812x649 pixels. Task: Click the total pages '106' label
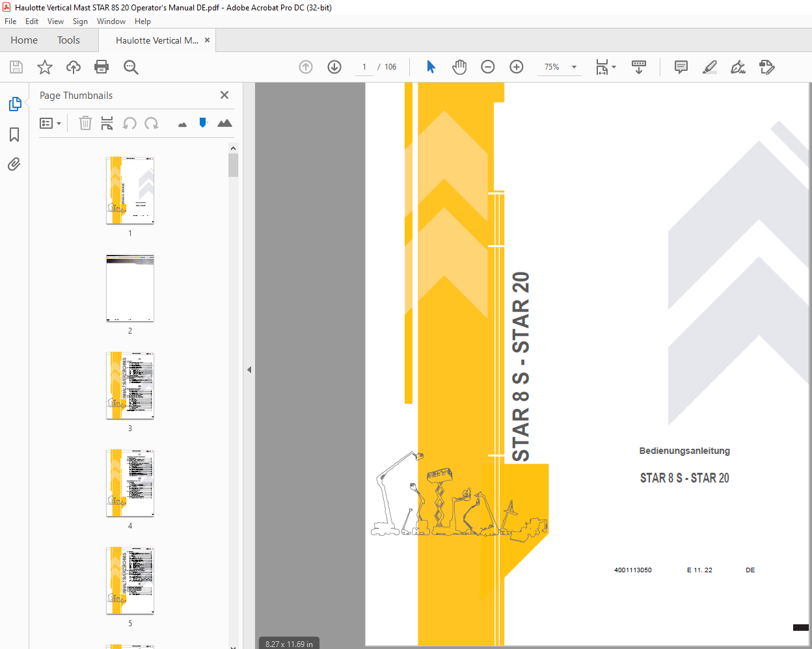[x=390, y=67]
